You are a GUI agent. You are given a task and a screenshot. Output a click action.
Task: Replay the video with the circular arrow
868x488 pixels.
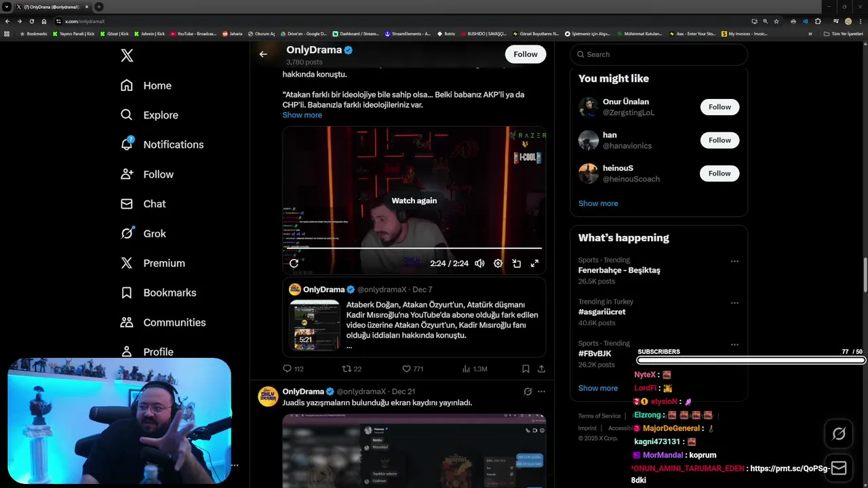294,264
